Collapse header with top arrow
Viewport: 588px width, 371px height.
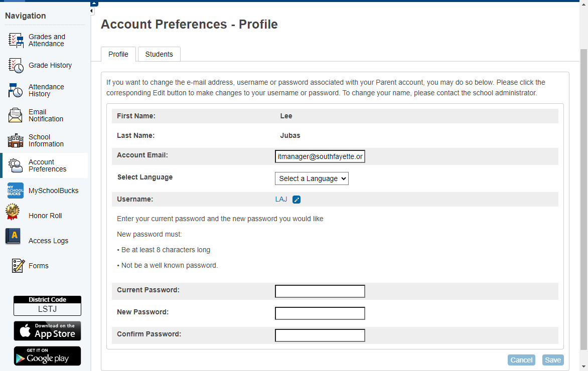(94, 4)
